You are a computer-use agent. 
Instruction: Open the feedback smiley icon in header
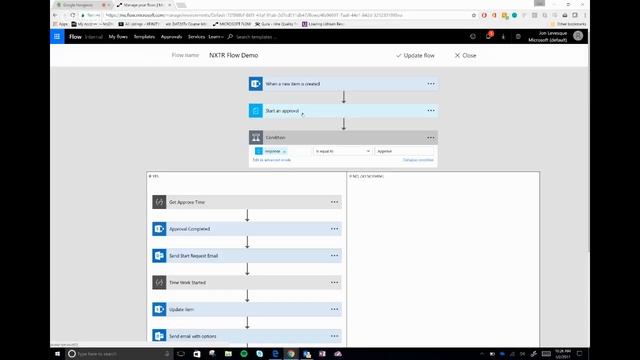[473, 36]
